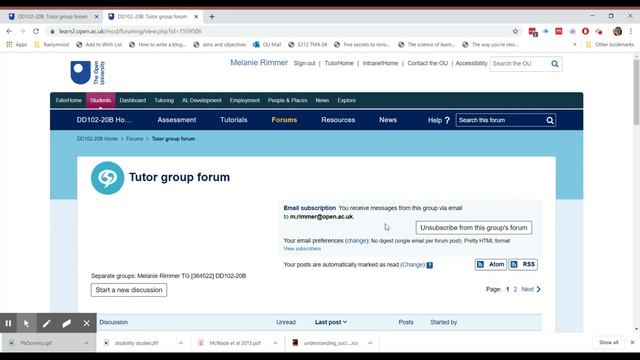
Task: Open the Chrome profile avatar
Action: coord(617,31)
